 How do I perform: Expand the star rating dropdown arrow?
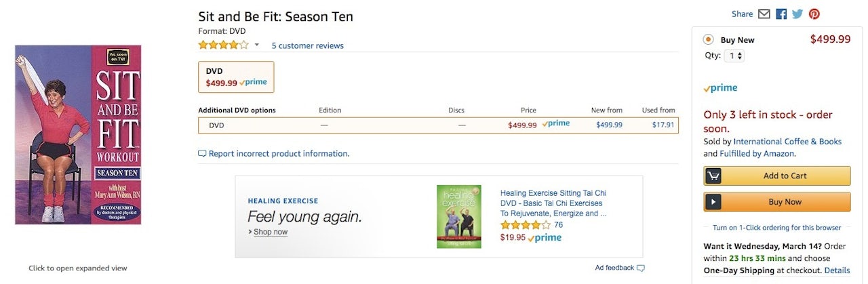[x=257, y=45]
